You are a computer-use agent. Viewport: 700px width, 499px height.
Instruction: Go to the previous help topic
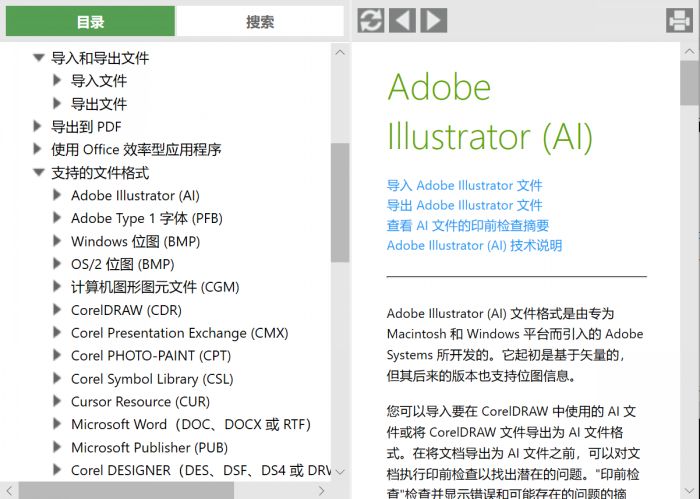[x=402, y=21]
